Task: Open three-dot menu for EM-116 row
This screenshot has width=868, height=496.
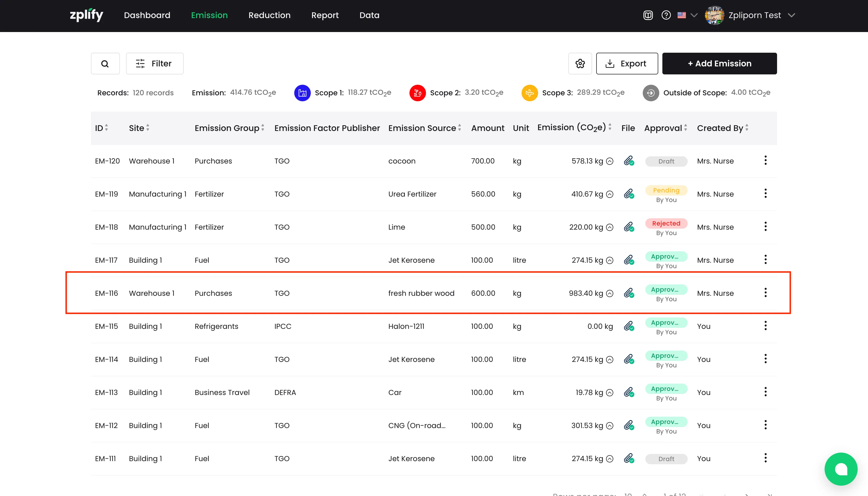Action: point(765,293)
